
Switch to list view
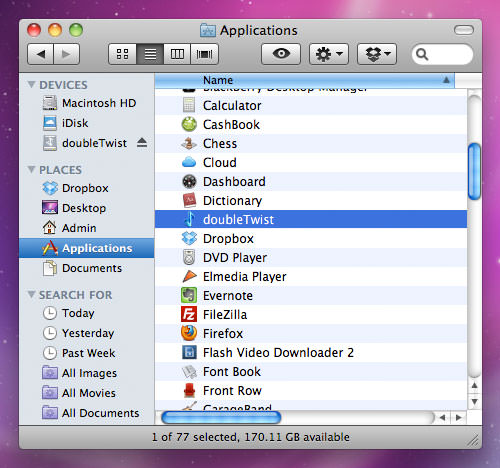[150, 54]
